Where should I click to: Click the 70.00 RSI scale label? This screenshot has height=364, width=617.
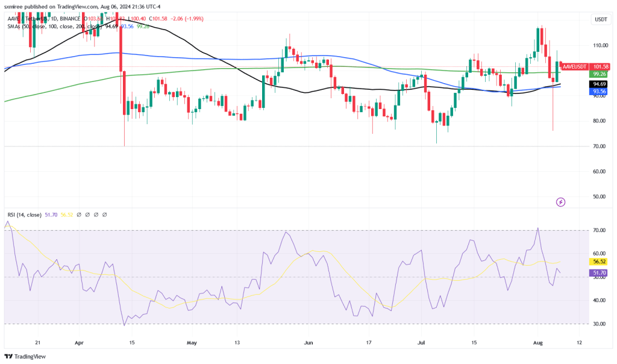pyautogui.click(x=598, y=230)
